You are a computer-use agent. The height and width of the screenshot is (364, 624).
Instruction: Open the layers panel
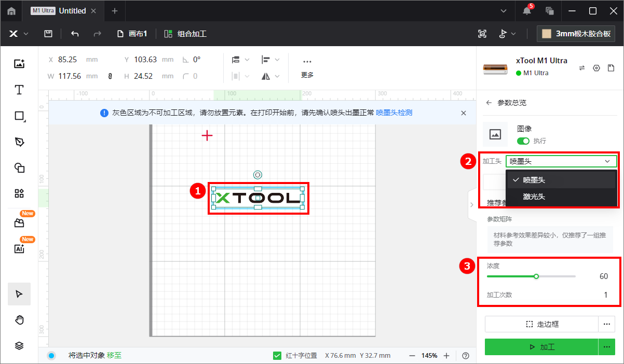pos(19,346)
